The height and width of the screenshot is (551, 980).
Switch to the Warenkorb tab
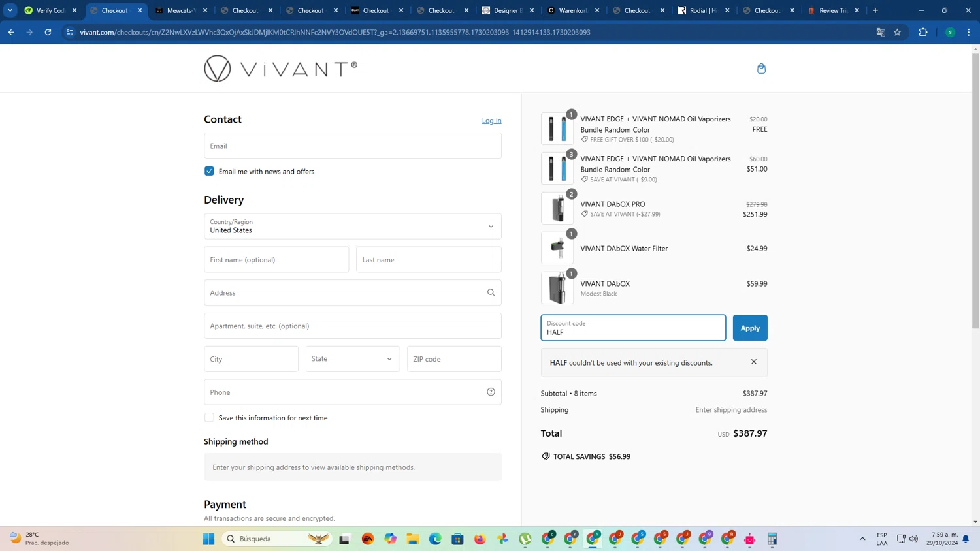573,10
